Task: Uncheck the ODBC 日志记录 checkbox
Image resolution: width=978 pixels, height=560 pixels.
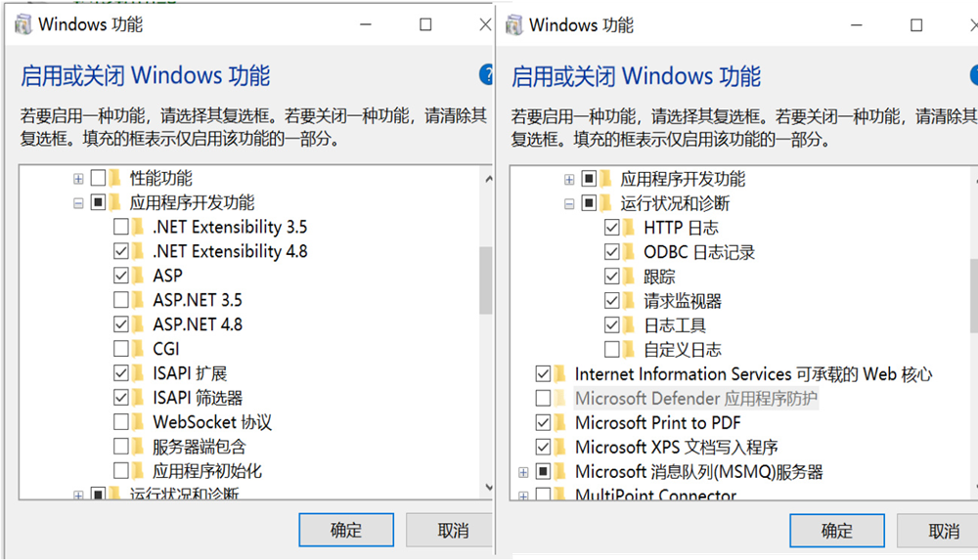Action: tap(612, 252)
